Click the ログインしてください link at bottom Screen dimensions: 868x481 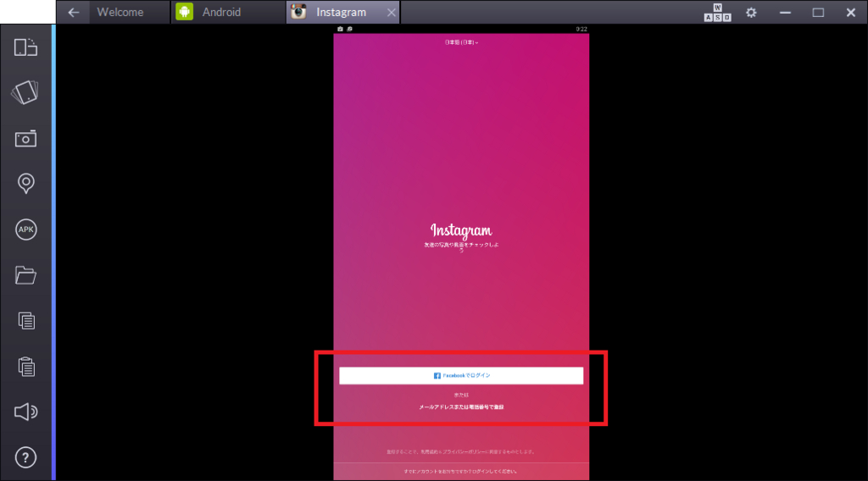pyautogui.click(x=494, y=472)
